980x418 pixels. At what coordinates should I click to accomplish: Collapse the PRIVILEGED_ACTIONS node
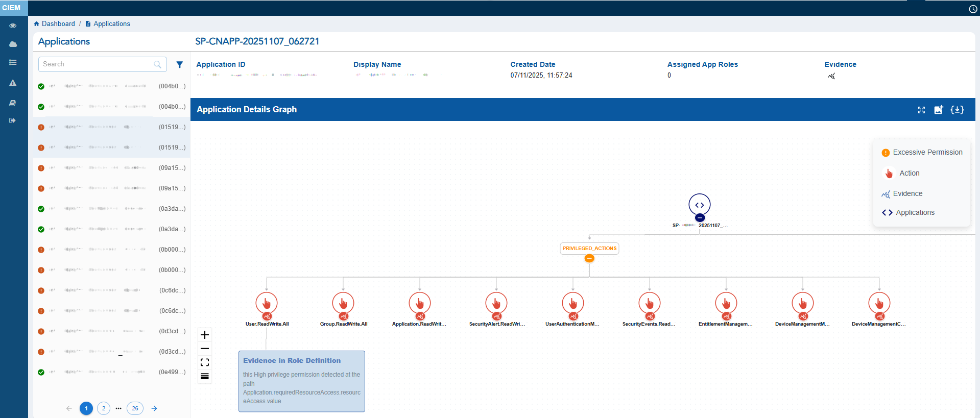589,258
